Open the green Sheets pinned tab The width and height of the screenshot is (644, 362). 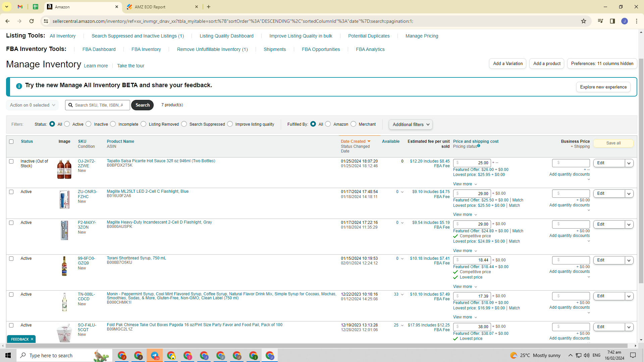point(36,7)
